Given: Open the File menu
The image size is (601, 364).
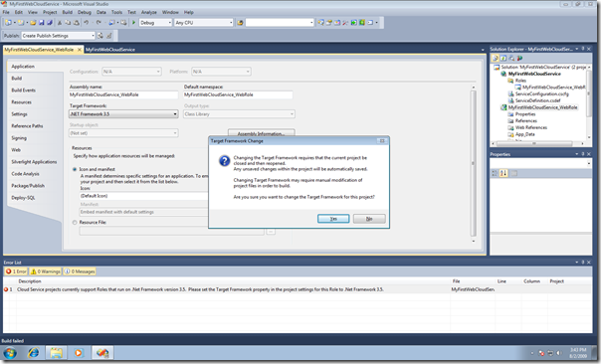Looking at the screenshot, I should 6,12.
